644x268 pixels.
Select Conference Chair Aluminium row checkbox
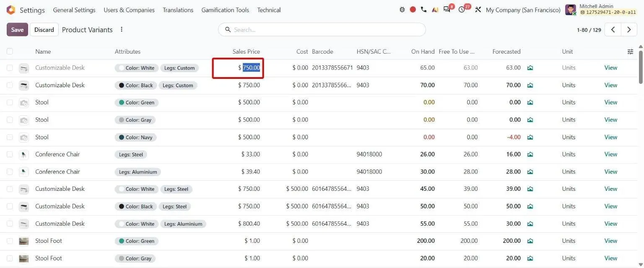click(x=10, y=172)
